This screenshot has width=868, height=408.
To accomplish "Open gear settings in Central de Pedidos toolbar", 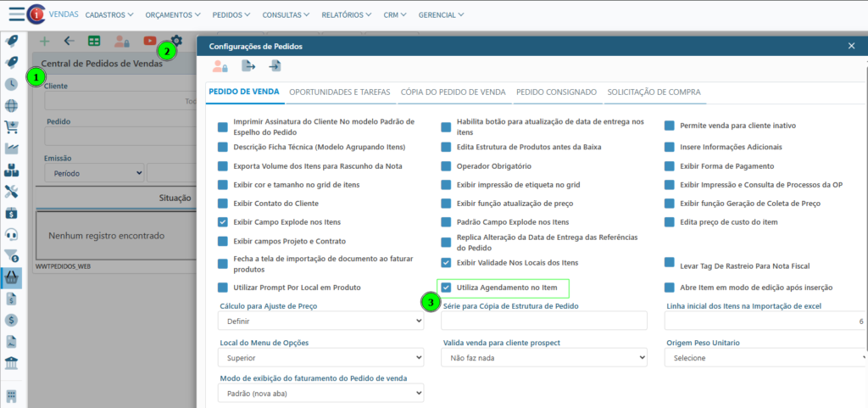I will click(x=176, y=40).
